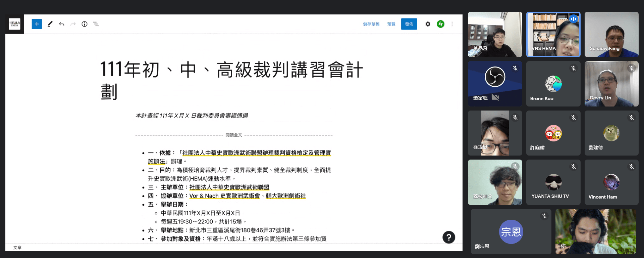Open the list view outline
Image resolution: width=644 pixels, height=258 pixels.
pyautogui.click(x=96, y=24)
